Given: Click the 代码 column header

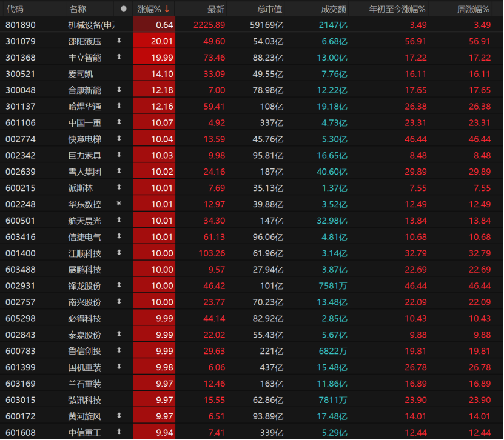Looking at the screenshot, I should point(15,9).
